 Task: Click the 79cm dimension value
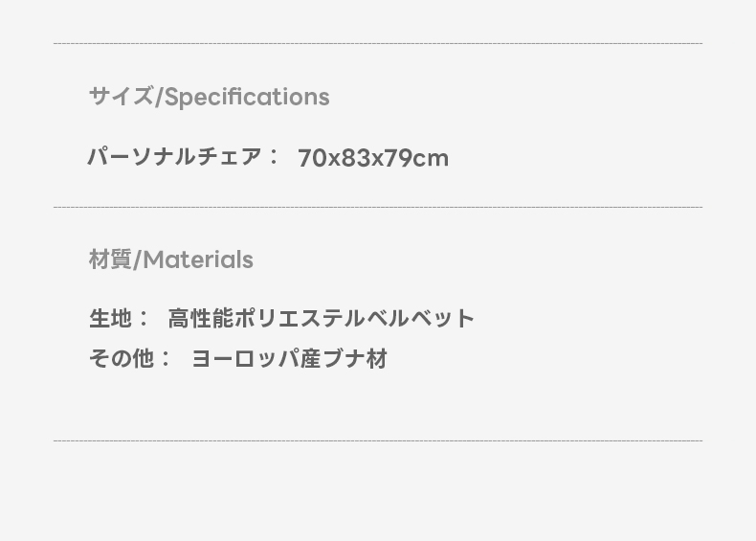tap(416, 158)
